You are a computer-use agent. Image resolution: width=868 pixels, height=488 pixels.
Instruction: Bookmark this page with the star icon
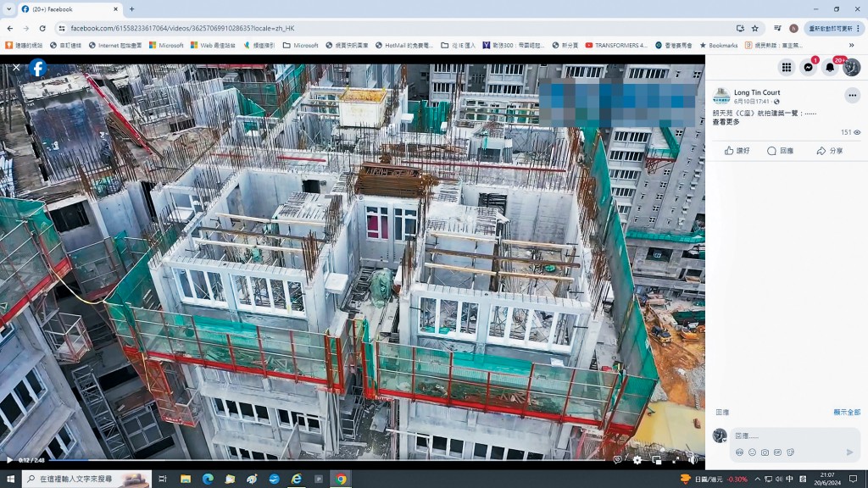pos(755,28)
